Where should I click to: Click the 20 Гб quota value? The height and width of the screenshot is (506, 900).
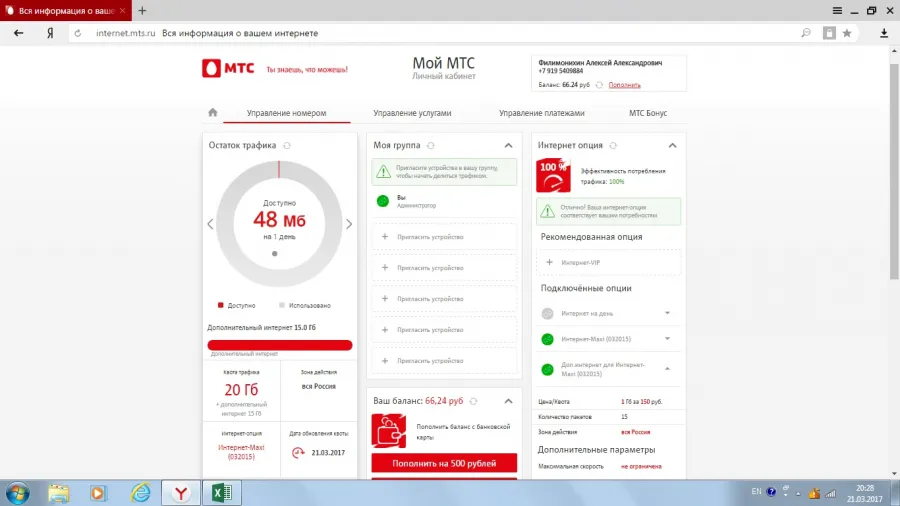pyautogui.click(x=241, y=390)
